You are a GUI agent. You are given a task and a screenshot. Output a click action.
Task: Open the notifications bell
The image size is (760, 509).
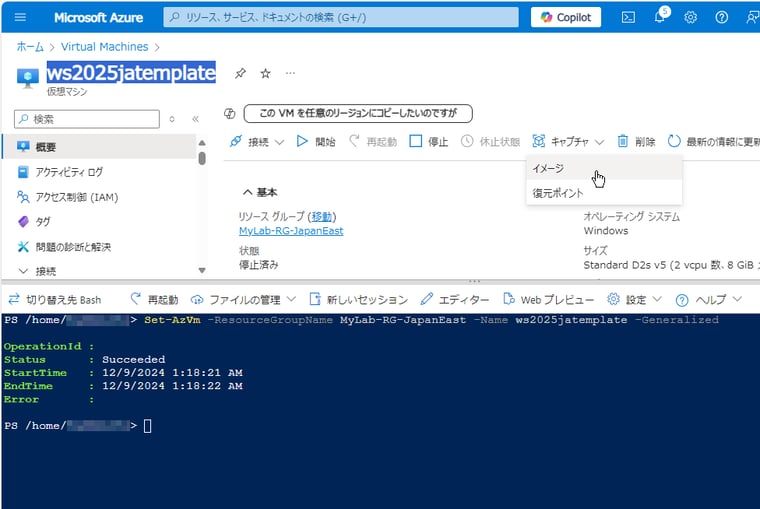tap(660, 17)
